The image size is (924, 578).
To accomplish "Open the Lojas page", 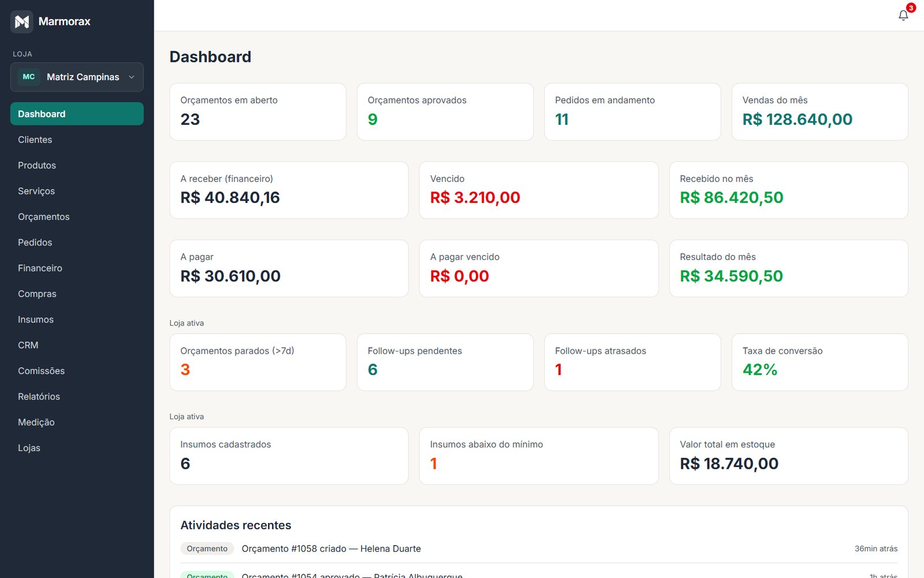I will [x=77, y=448].
